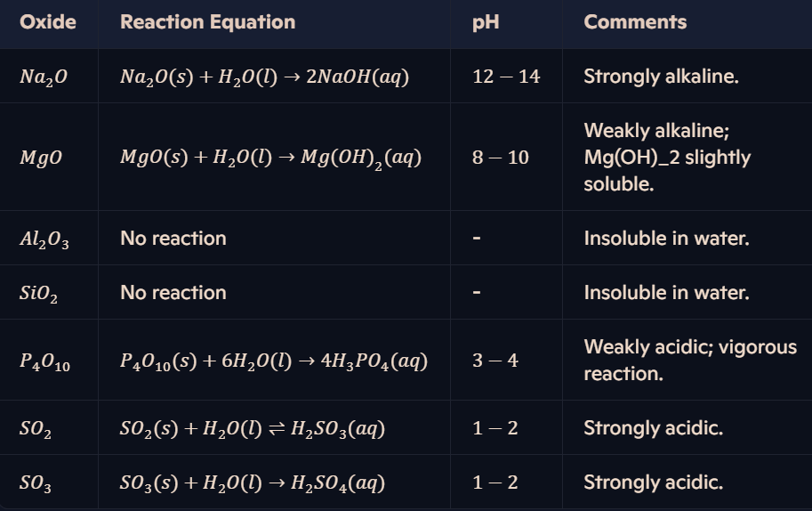Click the Strongly alkaline comment
Screen dimensions: 812x511
coord(662,77)
